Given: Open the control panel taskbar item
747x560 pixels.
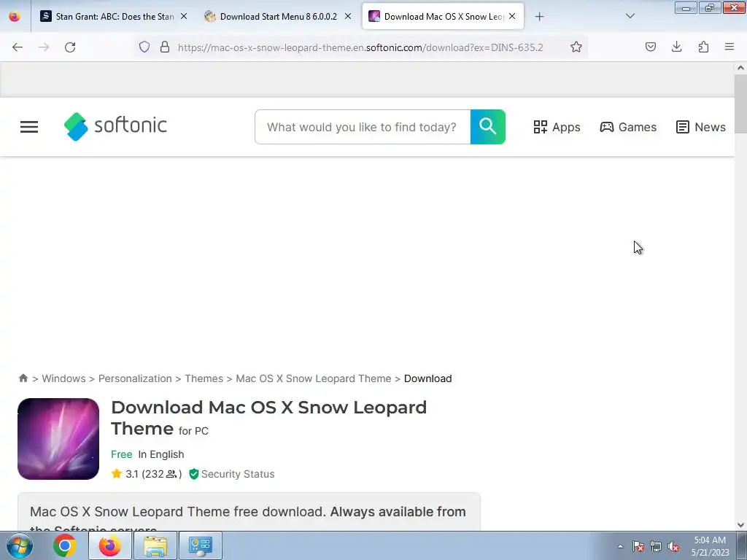Looking at the screenshot, I should (x=201, y=545).
